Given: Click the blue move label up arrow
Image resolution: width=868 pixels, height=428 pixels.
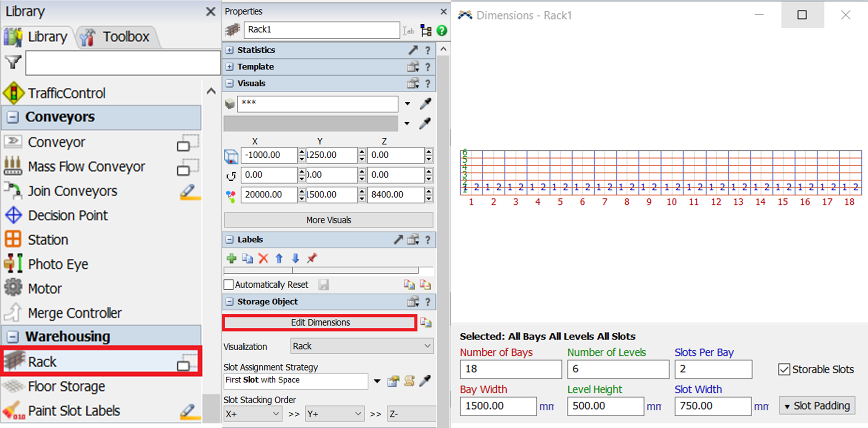Looking at the screenshot, I should (279, 258).
